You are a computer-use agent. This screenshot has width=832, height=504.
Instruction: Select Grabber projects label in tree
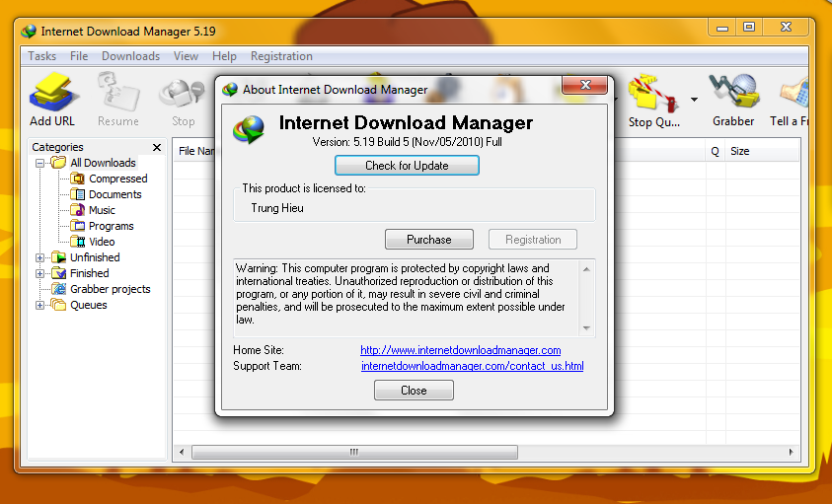point(111,289)
